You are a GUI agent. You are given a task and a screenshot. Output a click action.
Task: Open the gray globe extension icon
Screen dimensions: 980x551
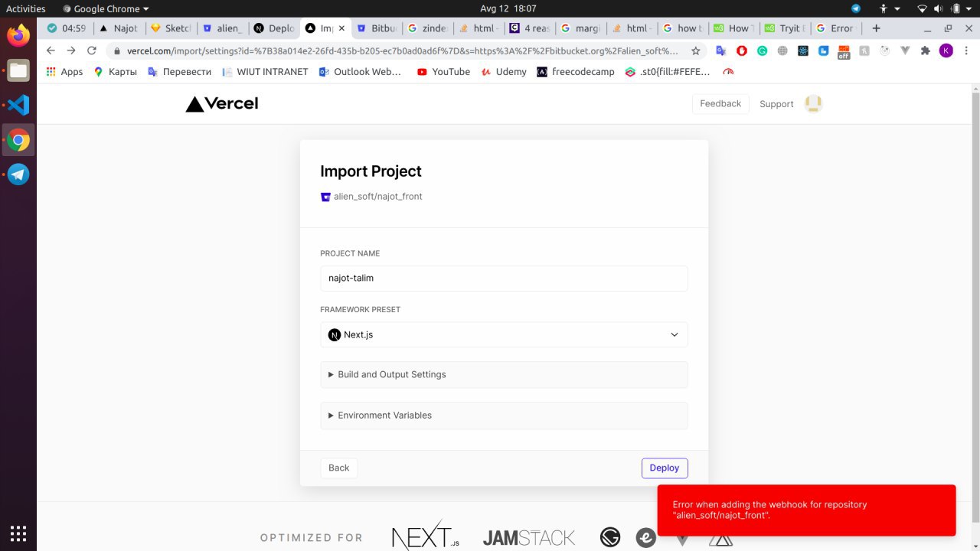pos(782,51)
